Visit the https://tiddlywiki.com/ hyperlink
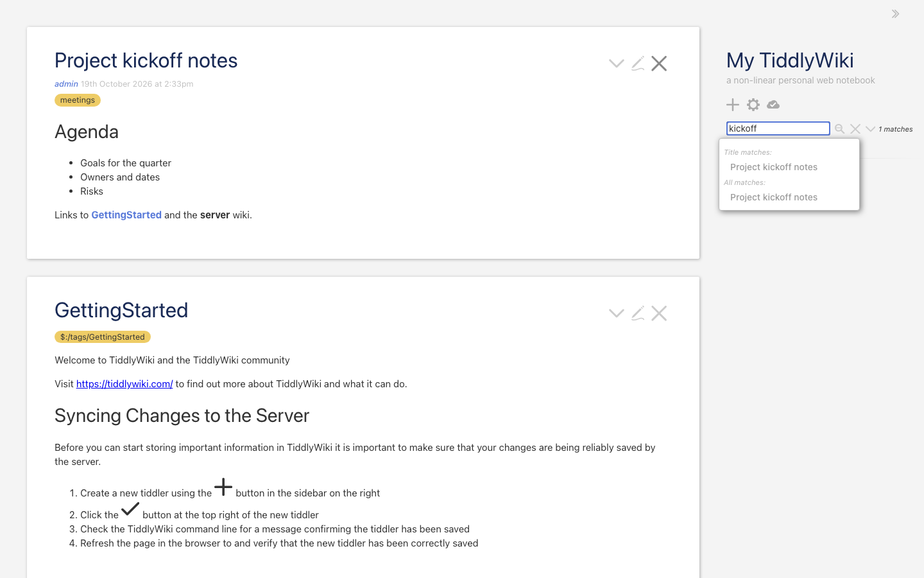This screenshot has height=578, width=924. [124, 384]
